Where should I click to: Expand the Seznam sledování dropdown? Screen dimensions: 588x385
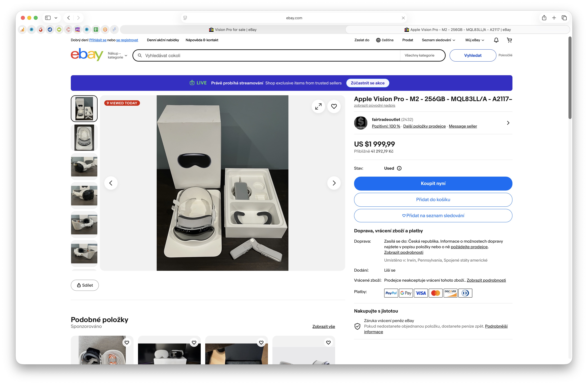pos(438,40)
